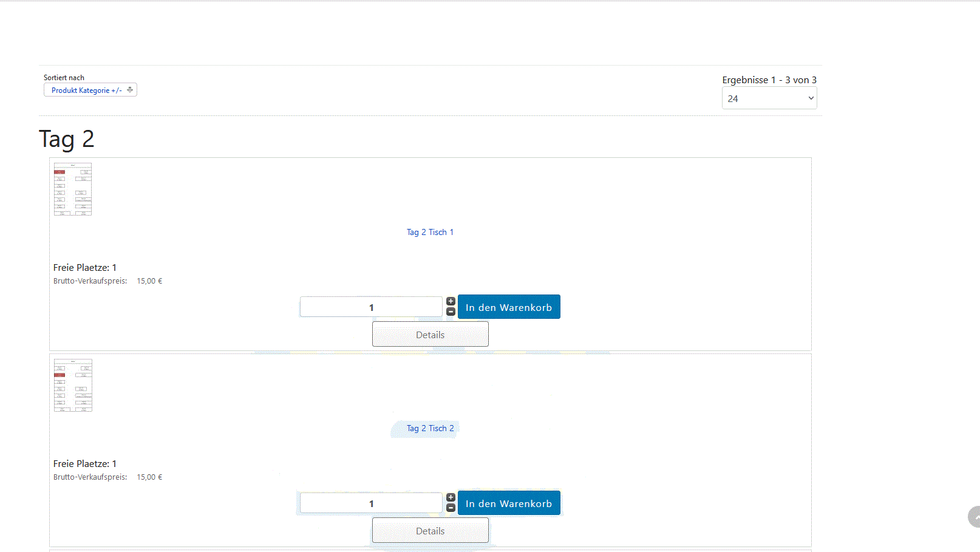
Task: Open the Tag 2 Tisch 1 seating plan thumbnail
Action: click(x=73, y=189)
